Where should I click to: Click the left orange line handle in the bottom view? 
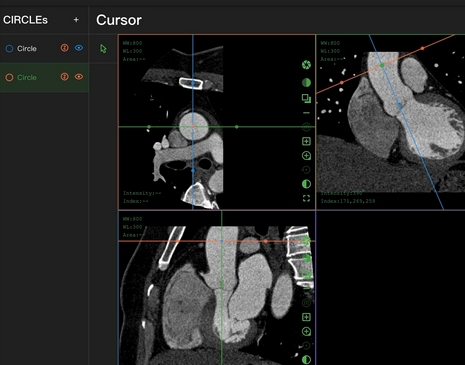(178, 241)
